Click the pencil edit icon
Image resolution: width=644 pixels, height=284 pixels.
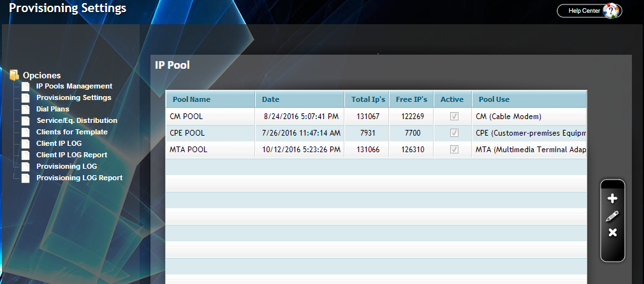(x=612, y=216)
